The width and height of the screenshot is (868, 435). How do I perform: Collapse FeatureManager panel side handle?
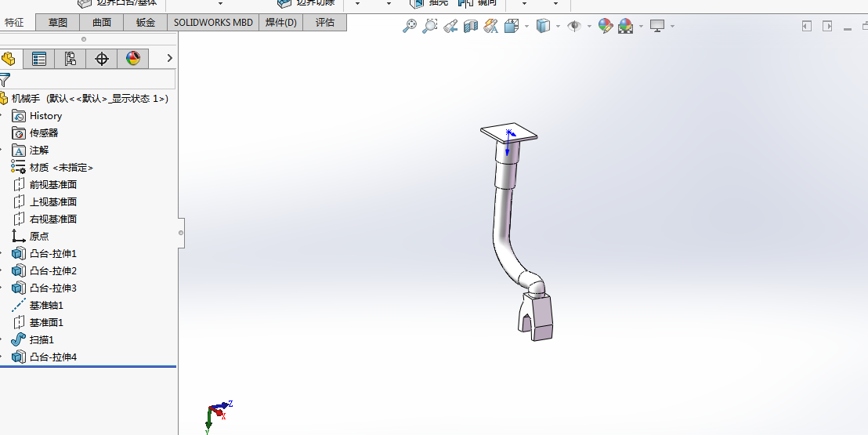click(181, 233)
